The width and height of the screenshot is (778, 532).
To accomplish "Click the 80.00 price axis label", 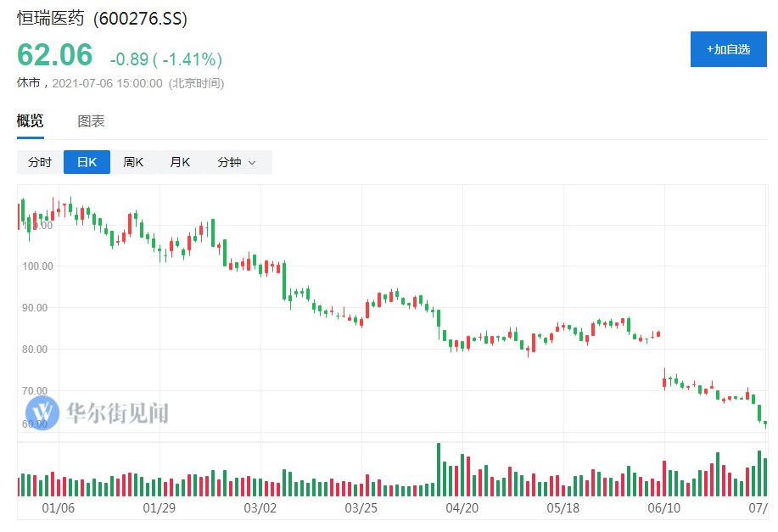I will click(36, 350).
